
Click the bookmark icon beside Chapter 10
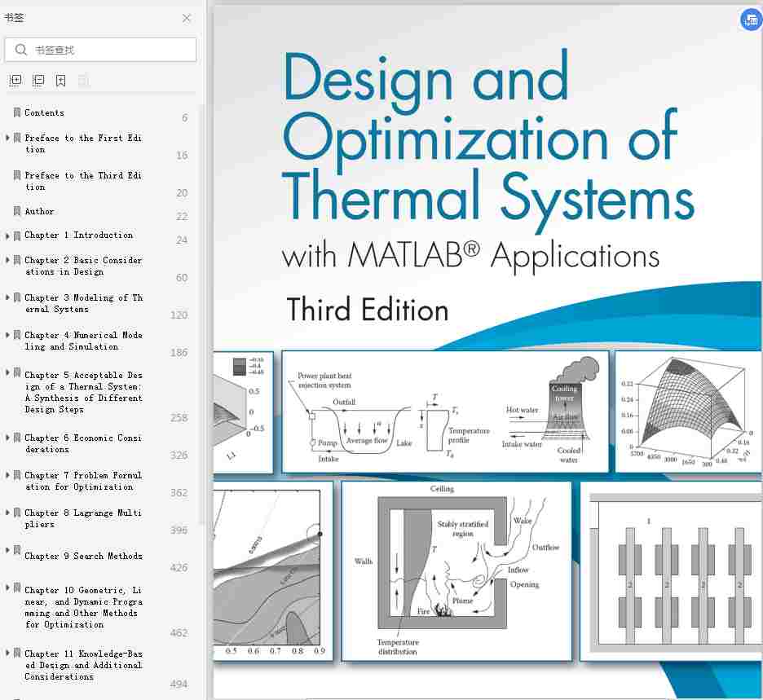17,588
